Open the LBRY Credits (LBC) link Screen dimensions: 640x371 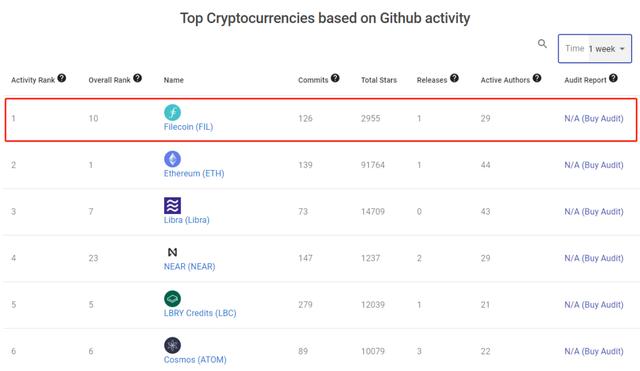pyautogui.click(x=200, y=313)
